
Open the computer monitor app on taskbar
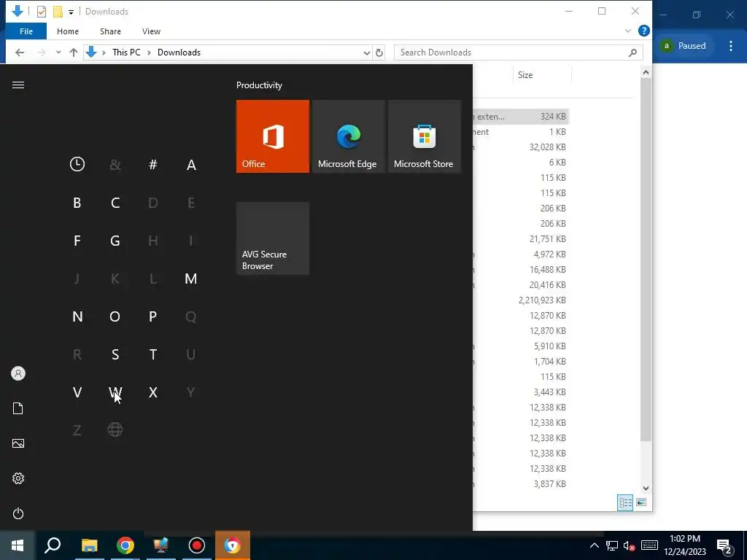[161, 545]
